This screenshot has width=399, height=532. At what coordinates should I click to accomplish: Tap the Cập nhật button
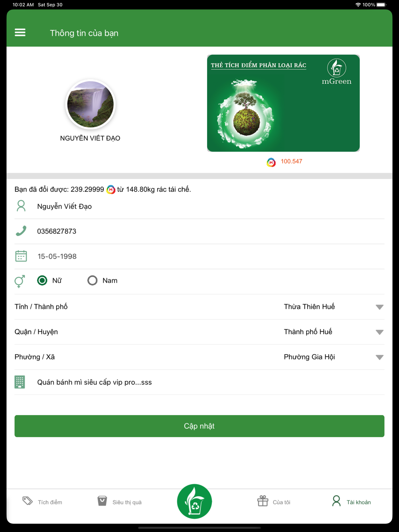tap(199, 426)
